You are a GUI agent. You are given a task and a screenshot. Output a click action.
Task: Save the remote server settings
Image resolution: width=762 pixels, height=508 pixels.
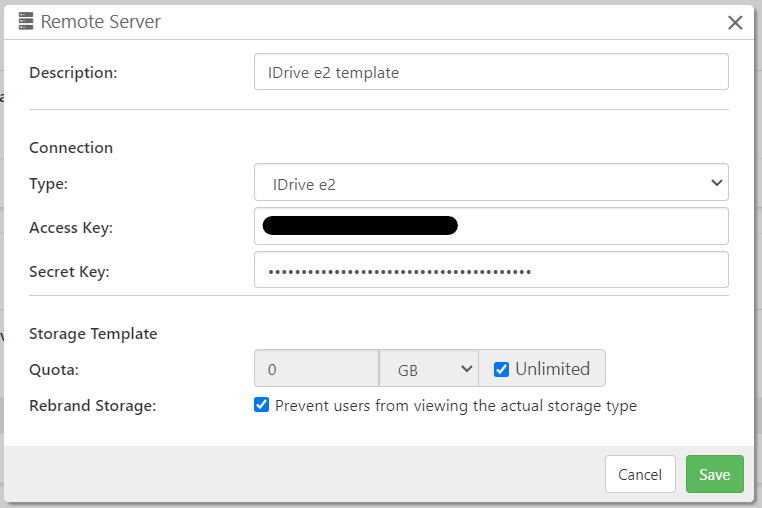(714, 474)
